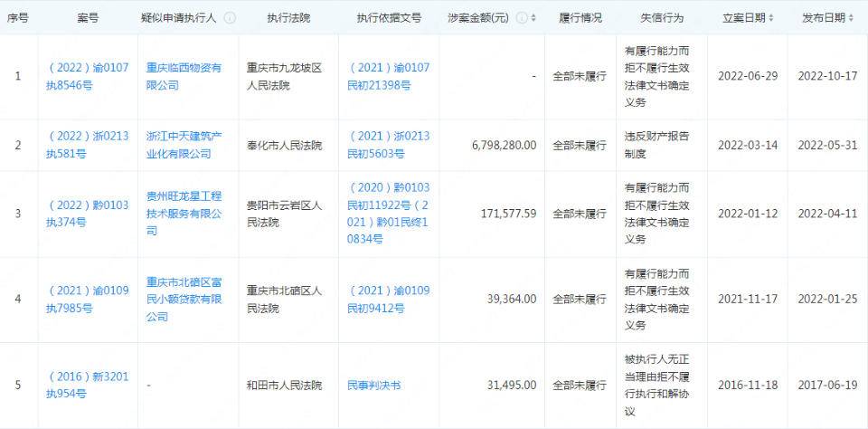Viewport: 868px width, 429px height.
Task: Select court cell 贵阳市云岩区人民法院
Action: [x=285, y=214]
